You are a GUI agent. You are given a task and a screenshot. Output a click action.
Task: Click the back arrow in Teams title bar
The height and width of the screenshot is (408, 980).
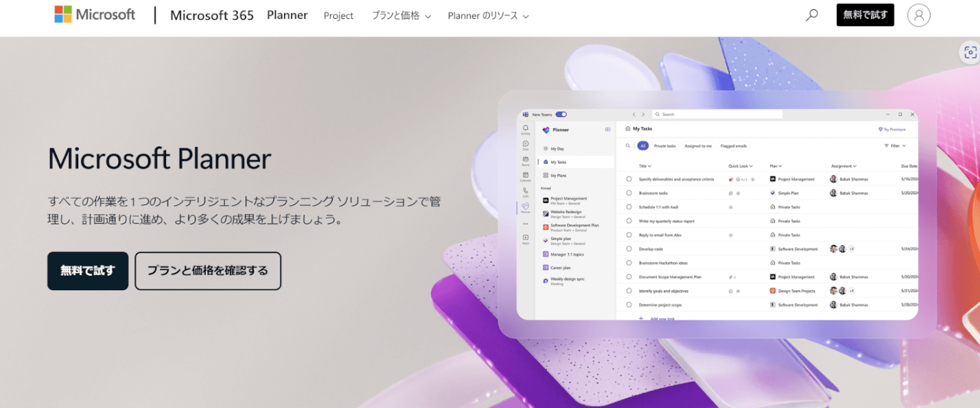[634, 114]
